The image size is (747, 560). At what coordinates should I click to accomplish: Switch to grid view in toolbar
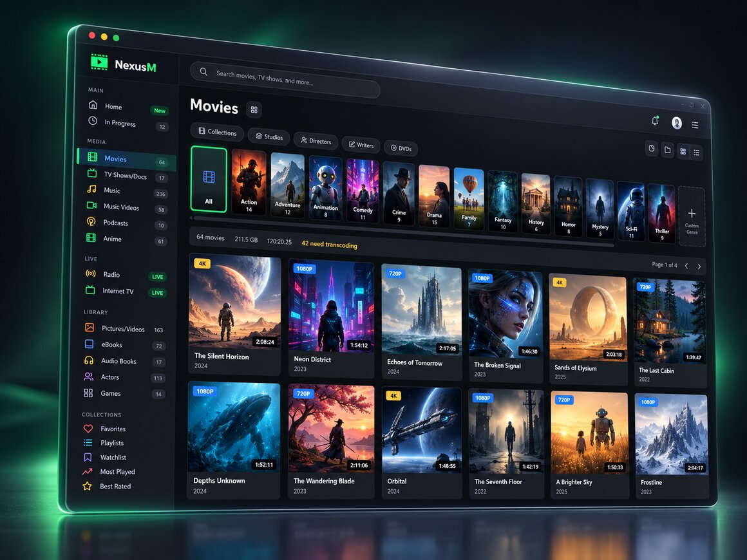[683, 151]
